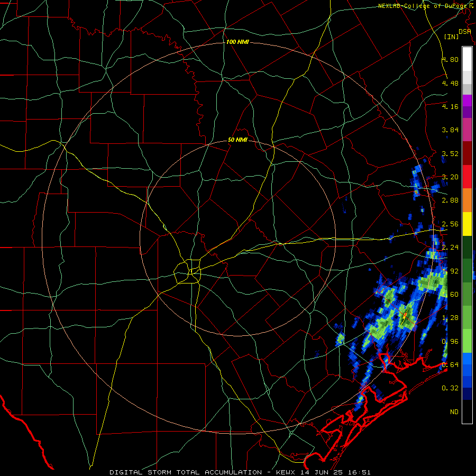The image size is (476, 476).
Task: Click the black ND legend swatch
Action: pyautogui.click(x=467, y=411)
